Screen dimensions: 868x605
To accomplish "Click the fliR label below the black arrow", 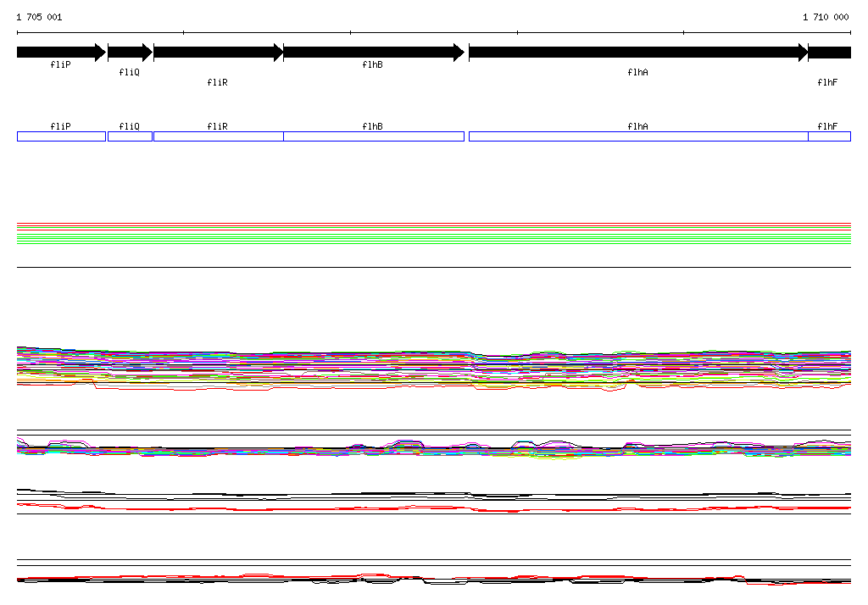I will point(218,83).
